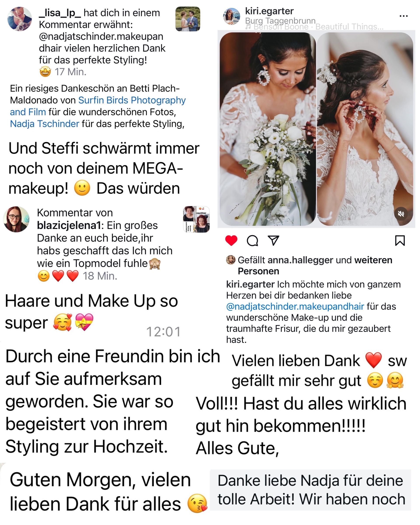This screenshot has height=525, width=420.
Task: Tap the @nadjatschinder.makeupandhair mention
Action: coord(295,306)
